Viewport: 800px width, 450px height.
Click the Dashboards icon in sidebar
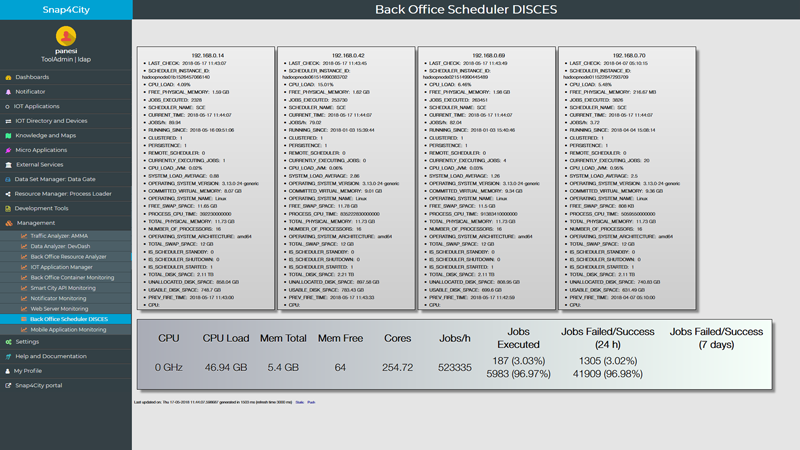(x=9, y=77)
